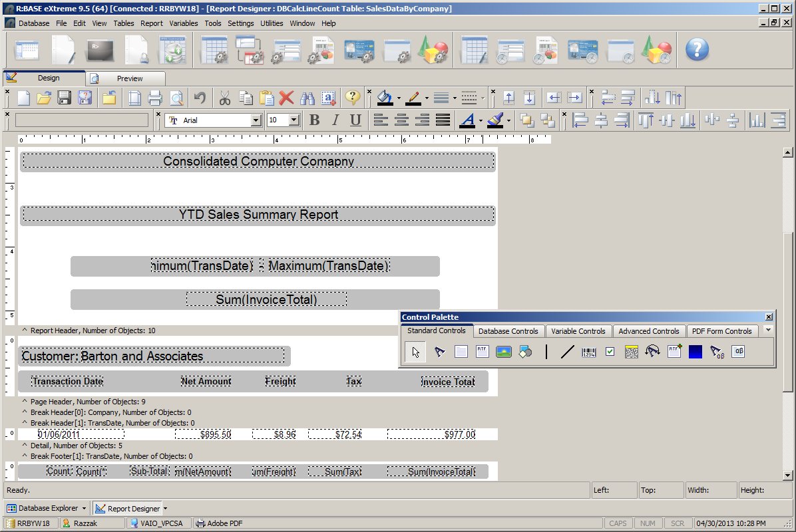Click the Save floppy disk icon
Viewport: 796px width, 532px height.
(x=65, y=98)
